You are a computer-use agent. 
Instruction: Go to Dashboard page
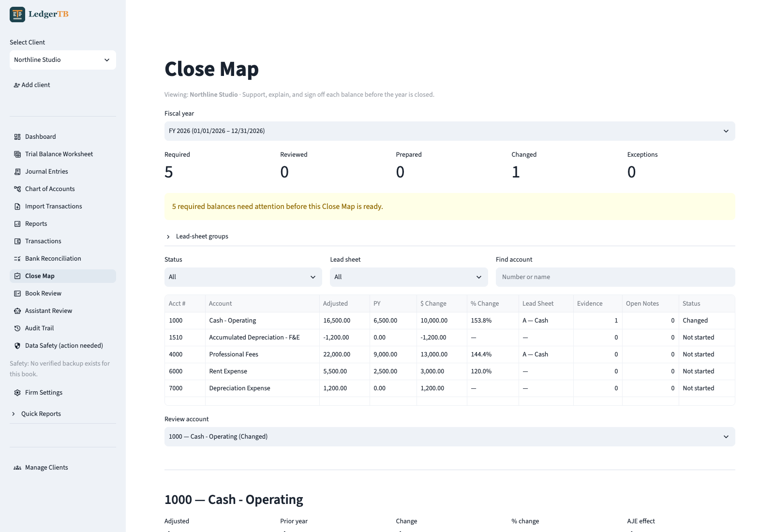point(63,137)
